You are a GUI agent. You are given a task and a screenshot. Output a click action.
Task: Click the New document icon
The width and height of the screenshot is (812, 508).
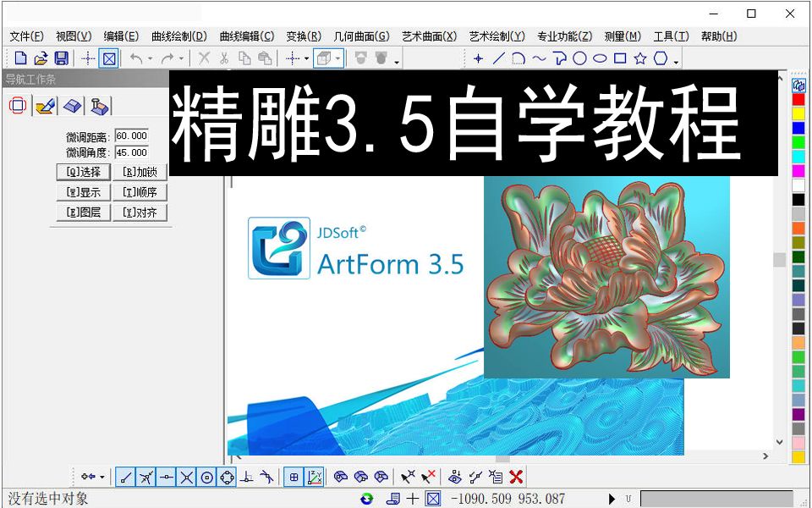tap(19, 58)
